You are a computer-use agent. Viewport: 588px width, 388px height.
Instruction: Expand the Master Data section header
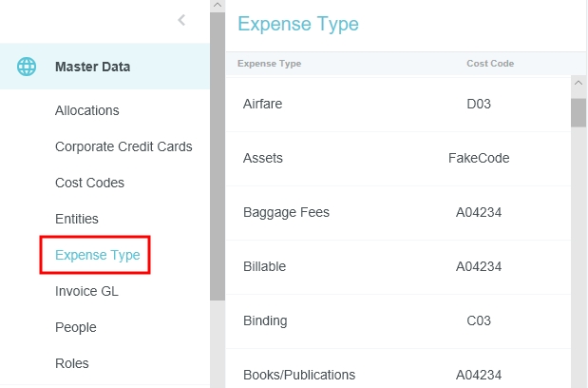[x=93, y=67]
